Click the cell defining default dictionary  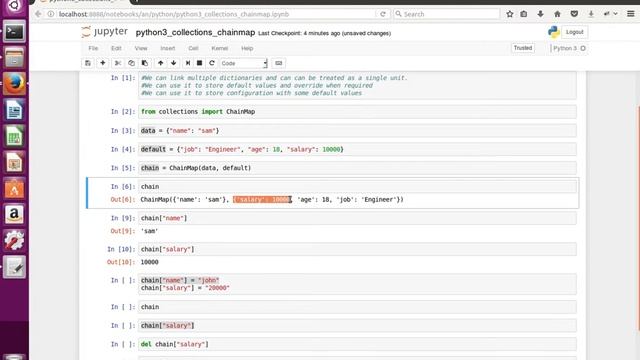357,149
